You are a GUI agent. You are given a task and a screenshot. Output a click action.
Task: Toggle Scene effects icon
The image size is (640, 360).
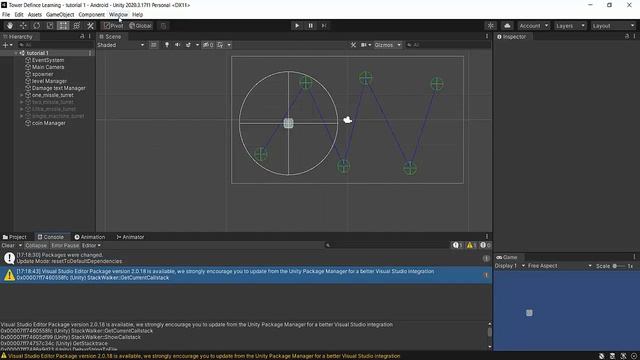(x=188, y=45)
